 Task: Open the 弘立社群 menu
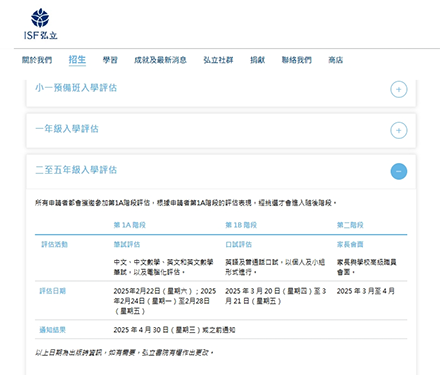point(218,60)
